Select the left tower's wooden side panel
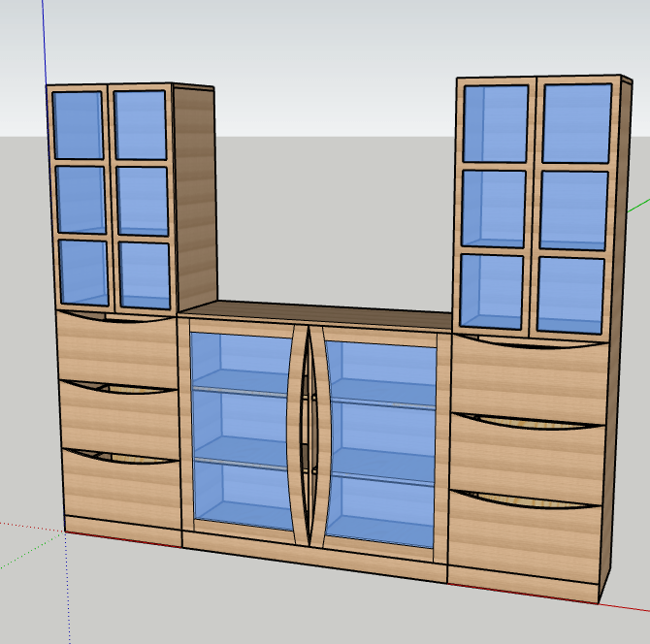The width and height of the screenshot is (650, 644). tap(195, 197)
